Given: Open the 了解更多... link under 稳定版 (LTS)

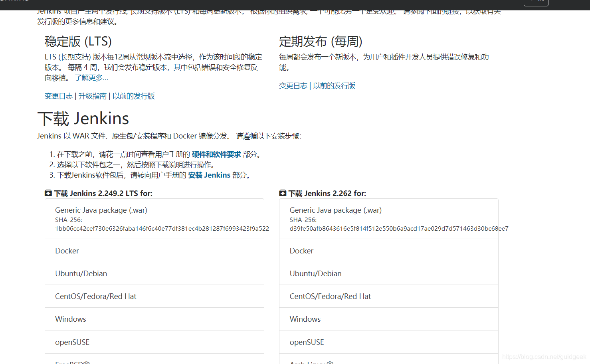Looking at the screenshot, I should pyautogui.click(x=91, y=78).
